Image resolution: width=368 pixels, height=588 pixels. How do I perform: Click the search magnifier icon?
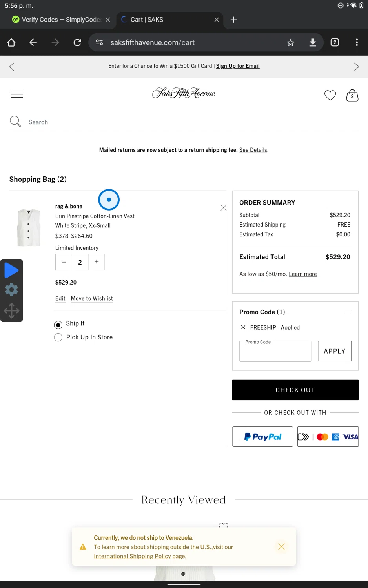click(15, 122)
